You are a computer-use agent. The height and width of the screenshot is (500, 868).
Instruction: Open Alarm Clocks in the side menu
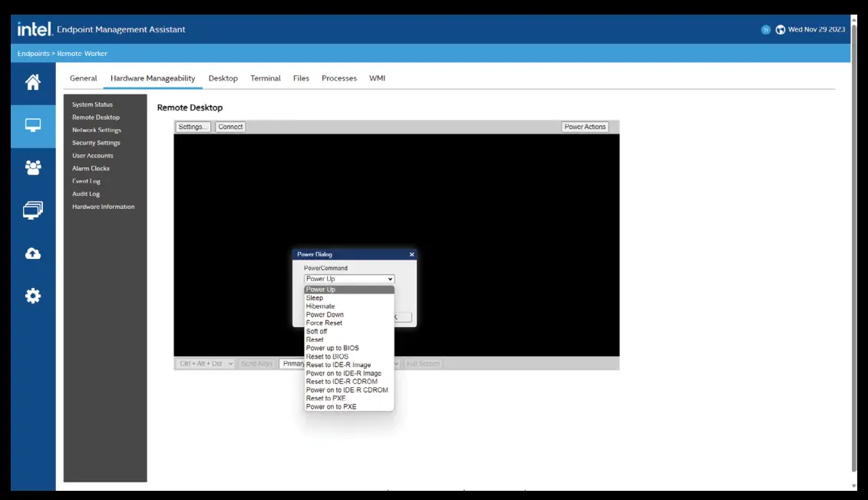(91, 168)
